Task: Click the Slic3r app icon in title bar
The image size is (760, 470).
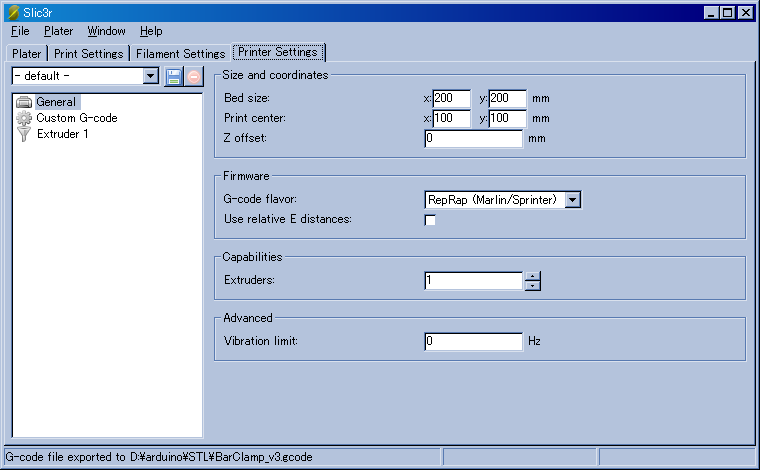Action: pyautogui.click(x=13, y=12)
